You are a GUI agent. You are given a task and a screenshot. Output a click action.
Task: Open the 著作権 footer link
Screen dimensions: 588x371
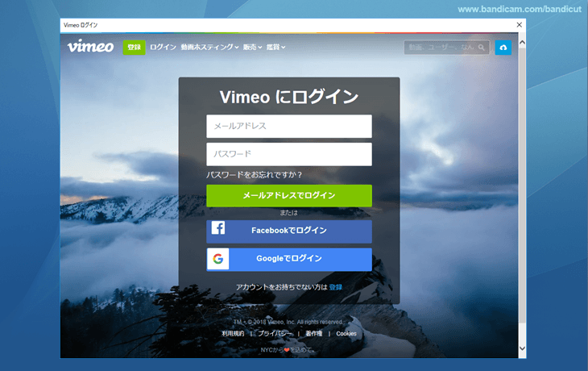point(314,333)
